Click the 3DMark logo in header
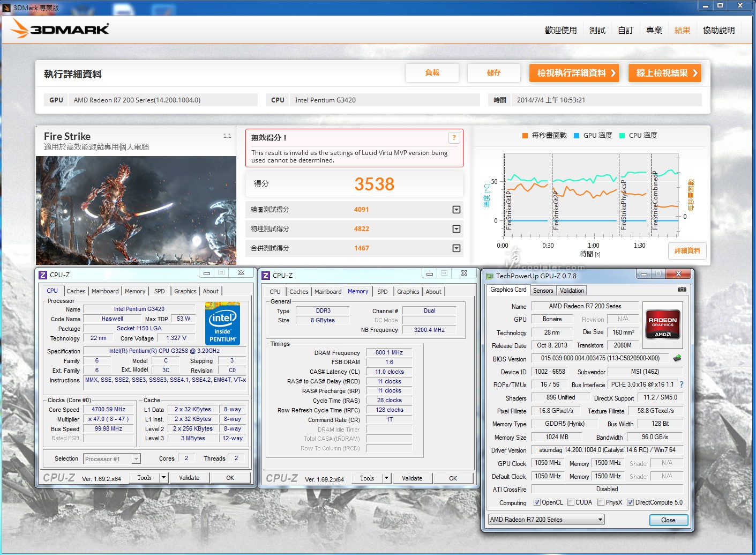This screenshot has width=756, height=555. point(60,29)
